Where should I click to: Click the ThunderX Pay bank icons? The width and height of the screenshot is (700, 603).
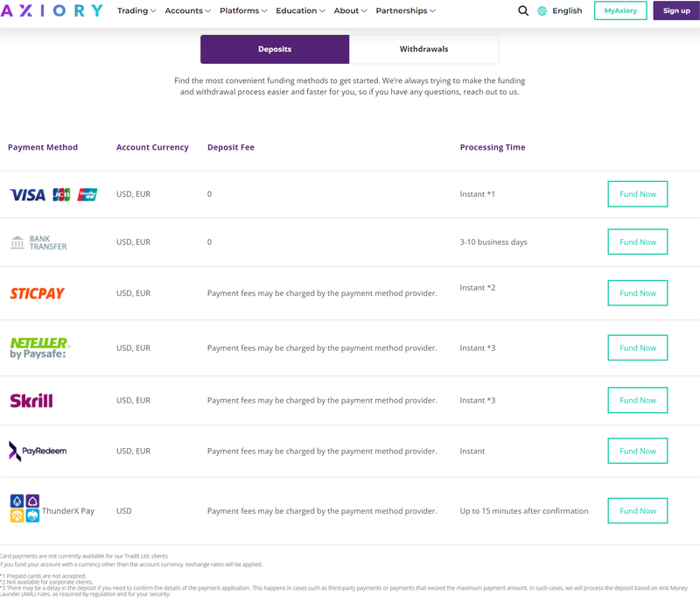24,508
